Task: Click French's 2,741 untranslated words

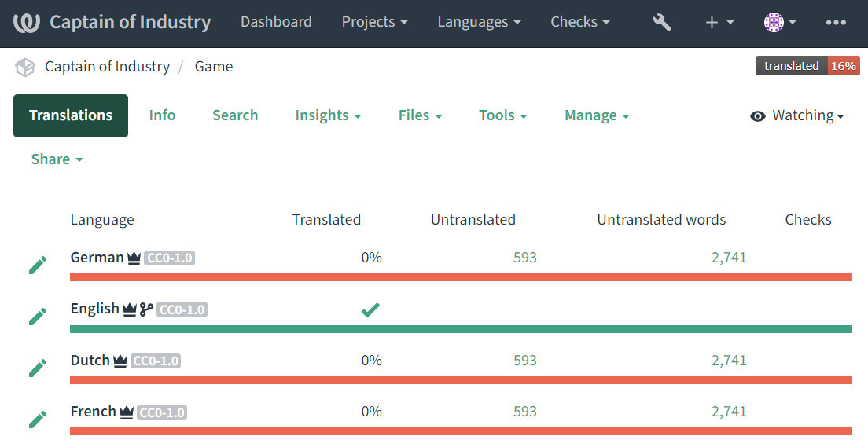Action: tap(729, 412)
